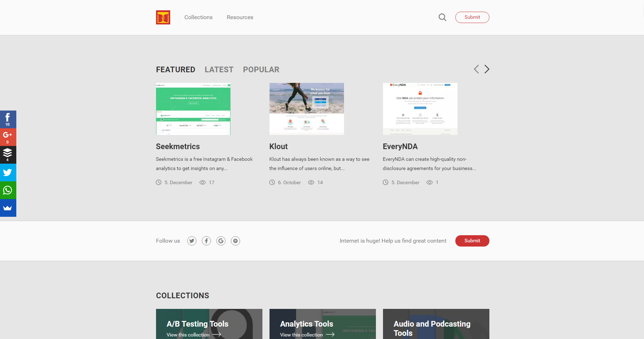
Task: Click the Seekmetrics description text
Action: pyautogui.click(x=204, y=164)
